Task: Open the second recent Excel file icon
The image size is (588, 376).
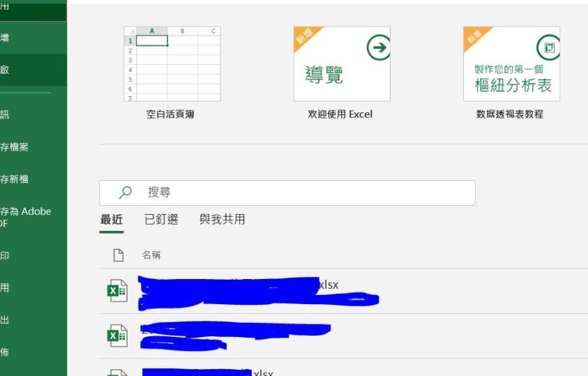Action: [117, 336]
